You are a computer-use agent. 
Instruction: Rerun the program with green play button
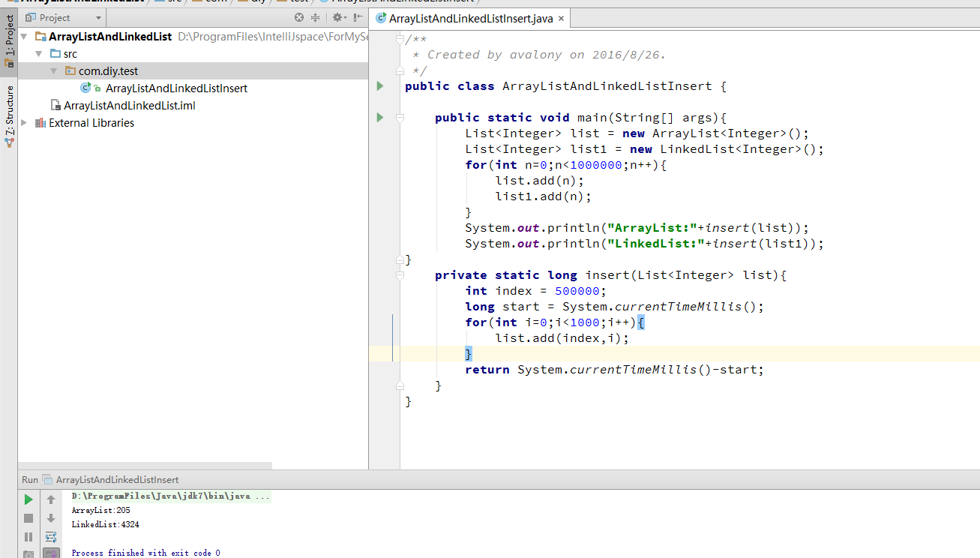pos(28,499)
